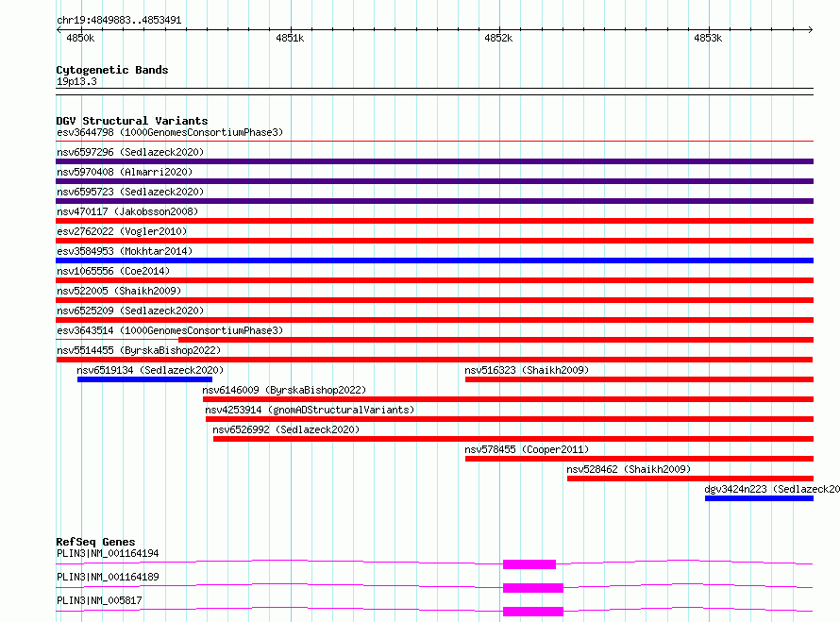Click the red bar for nsv1065556

click(x=434, y=280)
